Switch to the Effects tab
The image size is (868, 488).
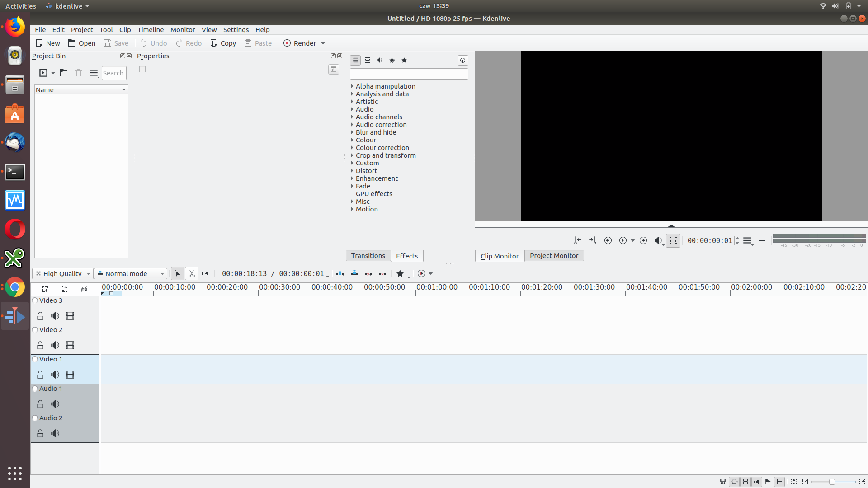[407, 256]
